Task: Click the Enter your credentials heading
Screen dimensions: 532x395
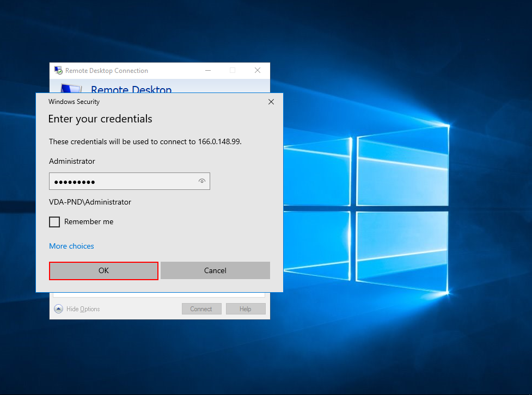Action: 100,119
